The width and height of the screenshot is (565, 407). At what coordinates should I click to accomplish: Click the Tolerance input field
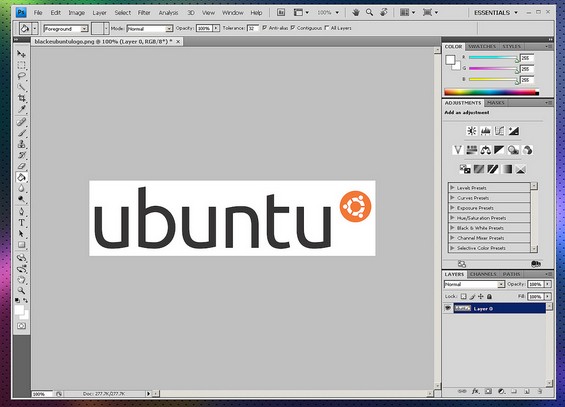(253, 28)
